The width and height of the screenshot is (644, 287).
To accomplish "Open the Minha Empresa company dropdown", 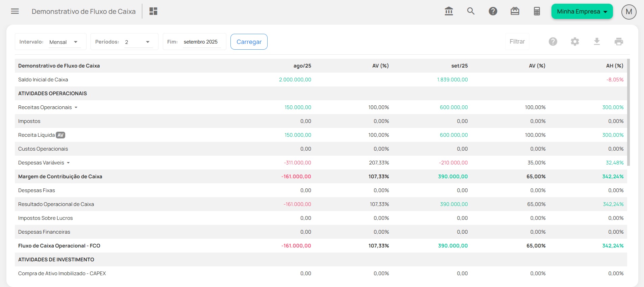I will (x=582, y=11).
